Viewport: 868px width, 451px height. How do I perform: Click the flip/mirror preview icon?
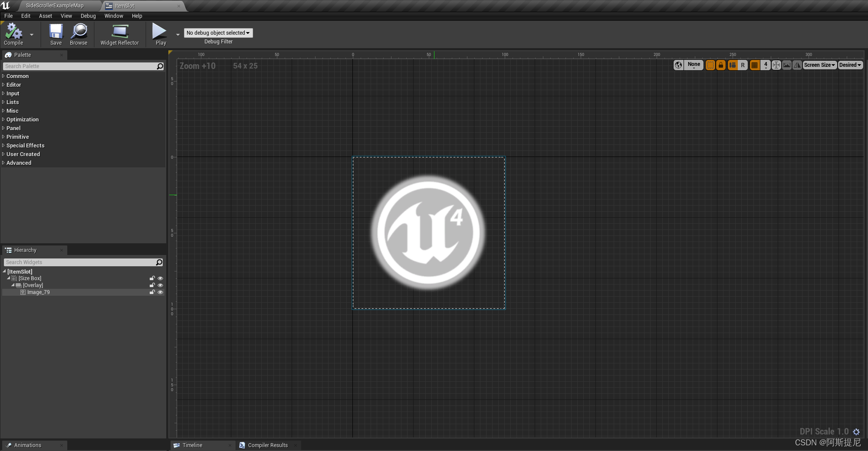pyautogui.click(x=797, y=65)
